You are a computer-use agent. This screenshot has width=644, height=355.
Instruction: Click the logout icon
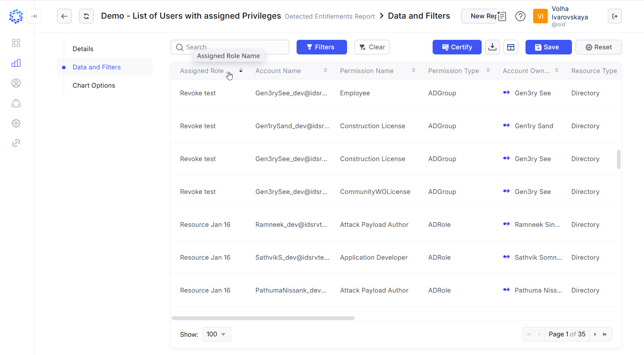pos(614,16)
